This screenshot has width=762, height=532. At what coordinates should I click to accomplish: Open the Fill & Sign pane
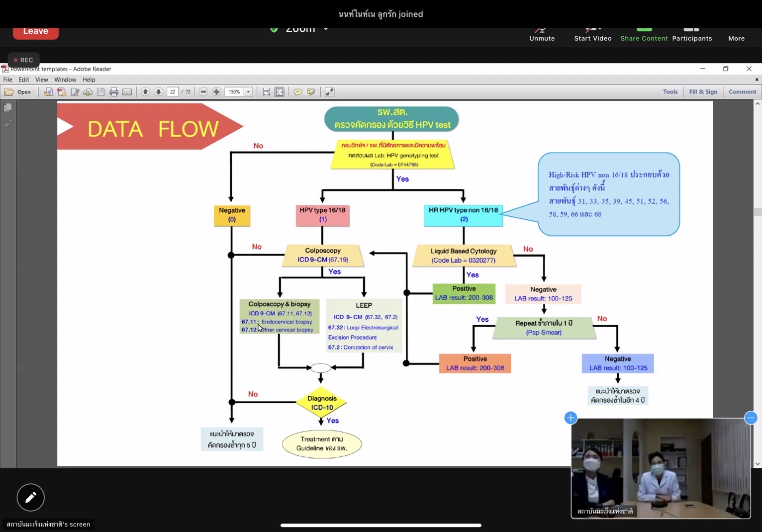[703, 92]
